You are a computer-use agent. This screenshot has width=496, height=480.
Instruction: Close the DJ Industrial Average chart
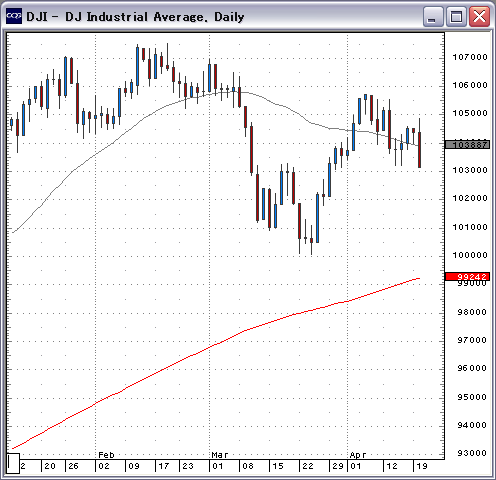(479, 16)
